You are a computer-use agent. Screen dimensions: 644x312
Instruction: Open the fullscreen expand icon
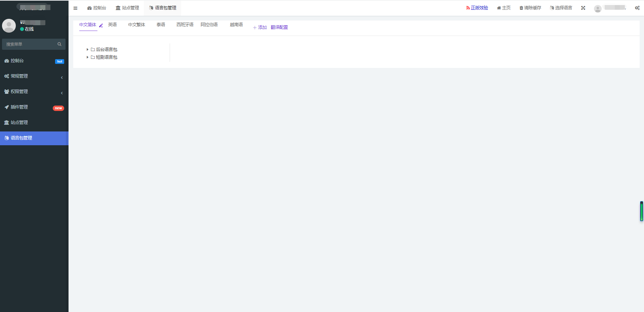pos(583,8)
